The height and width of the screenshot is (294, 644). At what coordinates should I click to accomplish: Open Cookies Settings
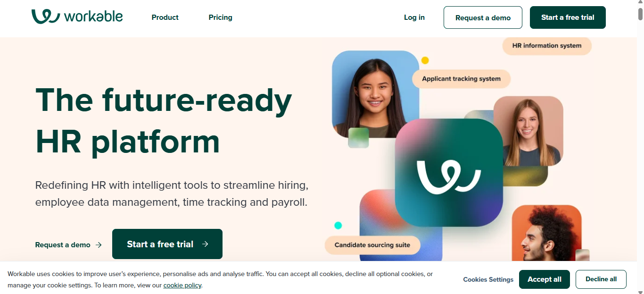(488, 279)
